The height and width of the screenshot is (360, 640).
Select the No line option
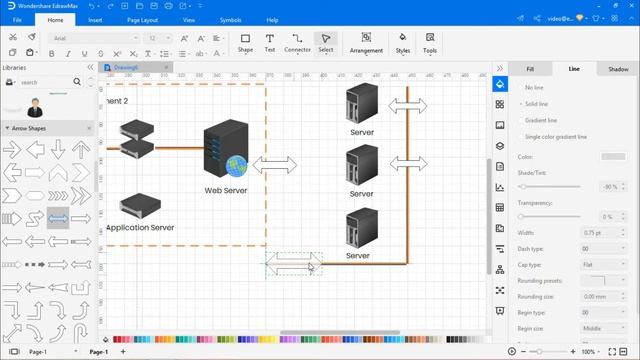click(534, 87)
